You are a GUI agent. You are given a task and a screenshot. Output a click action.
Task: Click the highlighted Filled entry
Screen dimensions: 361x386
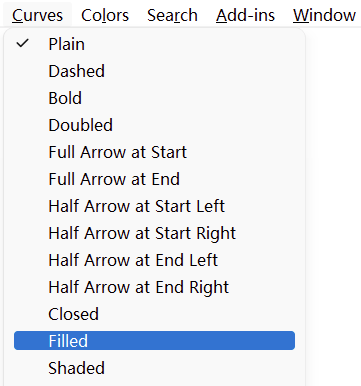(x=154, y=341)
